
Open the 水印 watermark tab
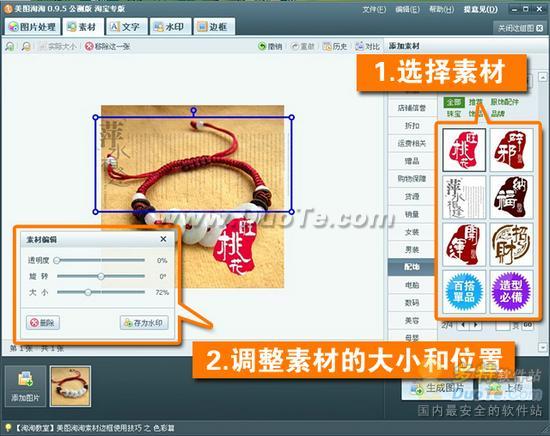(170, 27)
